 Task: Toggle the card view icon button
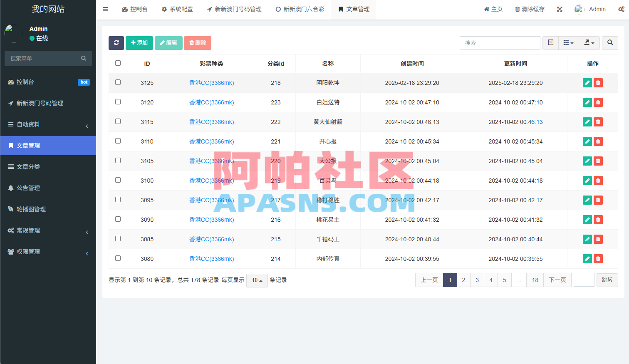tap(550, 43)
